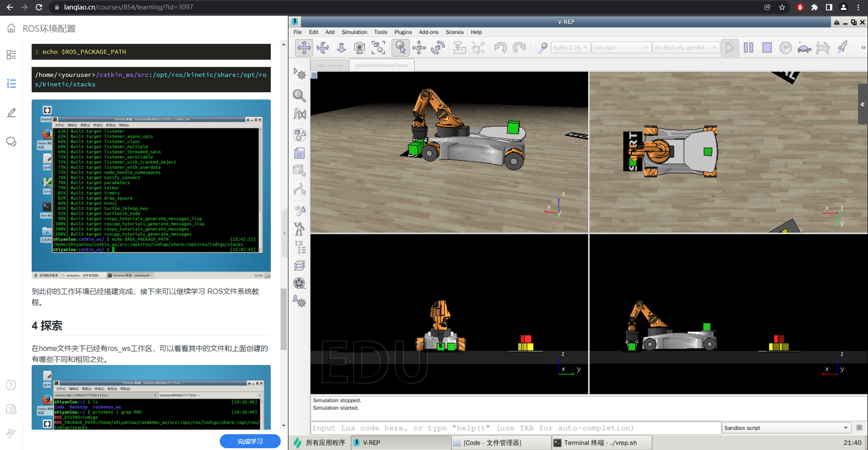Toggle the model browser figure icon
868x450 pixels.
click(299, 229)
